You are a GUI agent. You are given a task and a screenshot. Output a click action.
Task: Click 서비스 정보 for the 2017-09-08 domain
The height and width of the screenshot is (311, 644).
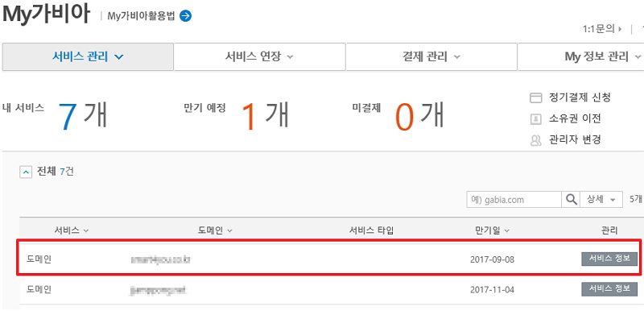point(609,259)
